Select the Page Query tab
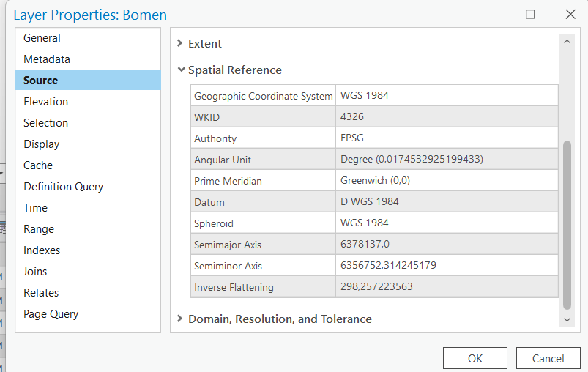Image resolution: width=588 pixels, height=372 pixels. (51, 314)
